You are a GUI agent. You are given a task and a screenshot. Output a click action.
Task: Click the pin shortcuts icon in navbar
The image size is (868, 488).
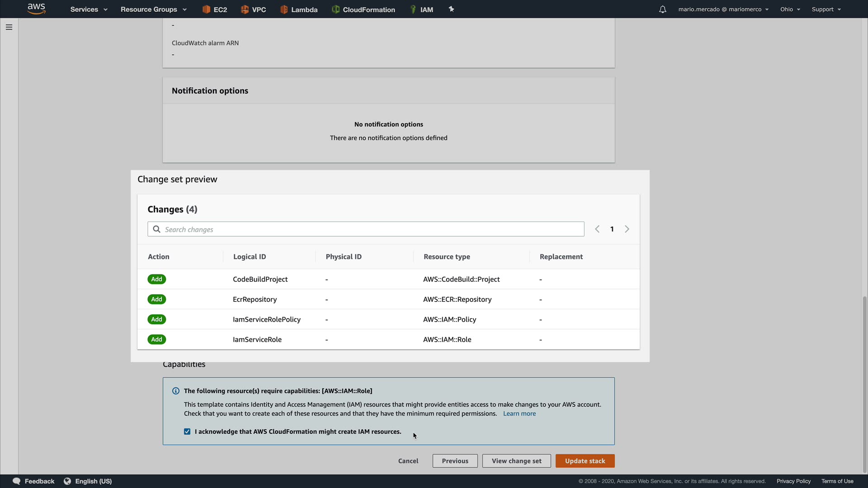pyautogui.click(x=451, y=9)
